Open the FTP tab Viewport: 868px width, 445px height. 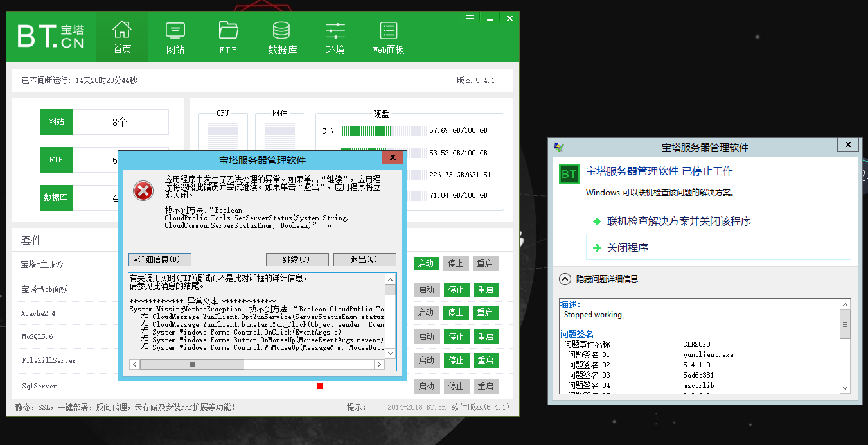[x=228, y=37]
